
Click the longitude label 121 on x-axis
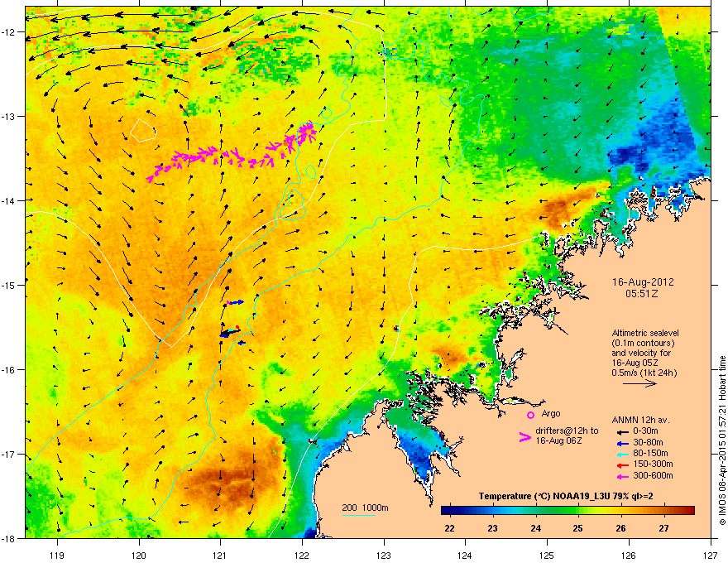220,555
